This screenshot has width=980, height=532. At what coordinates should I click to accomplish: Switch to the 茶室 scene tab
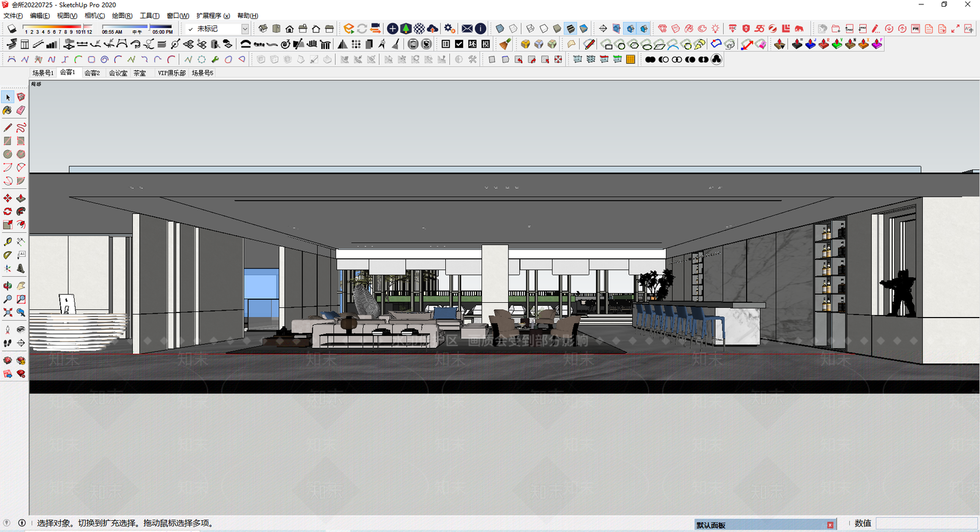140,73
